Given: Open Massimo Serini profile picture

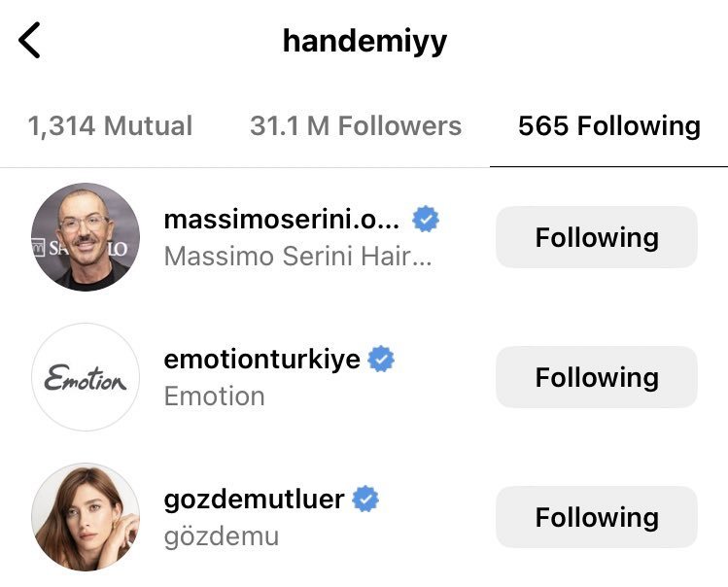Looking at the screenshot, I should coord(86,237).
